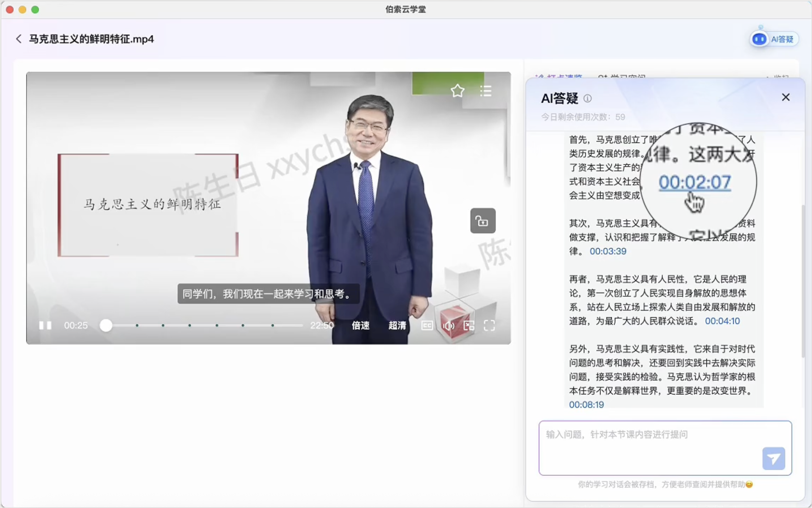
Task: Click the info icon beside AI答疑 title
Action: (587, 98)
